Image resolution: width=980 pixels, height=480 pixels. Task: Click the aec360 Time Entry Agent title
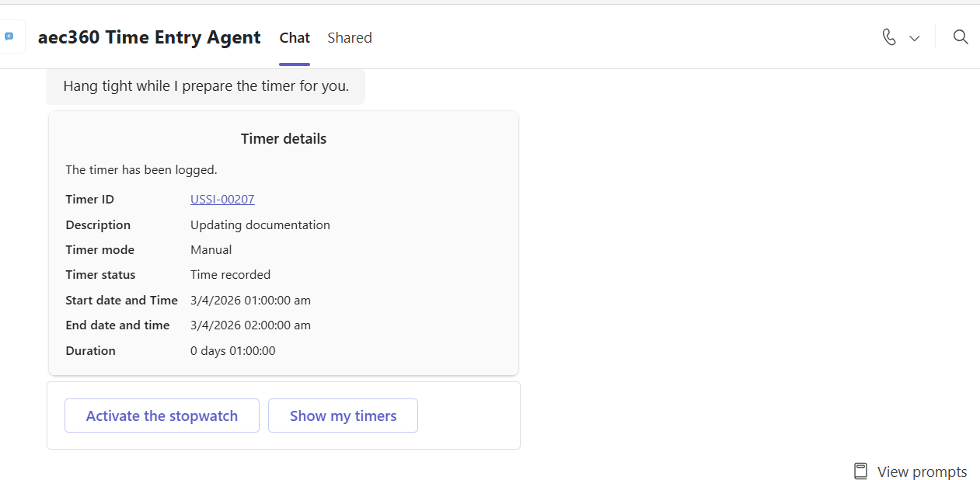click(149, 37)
